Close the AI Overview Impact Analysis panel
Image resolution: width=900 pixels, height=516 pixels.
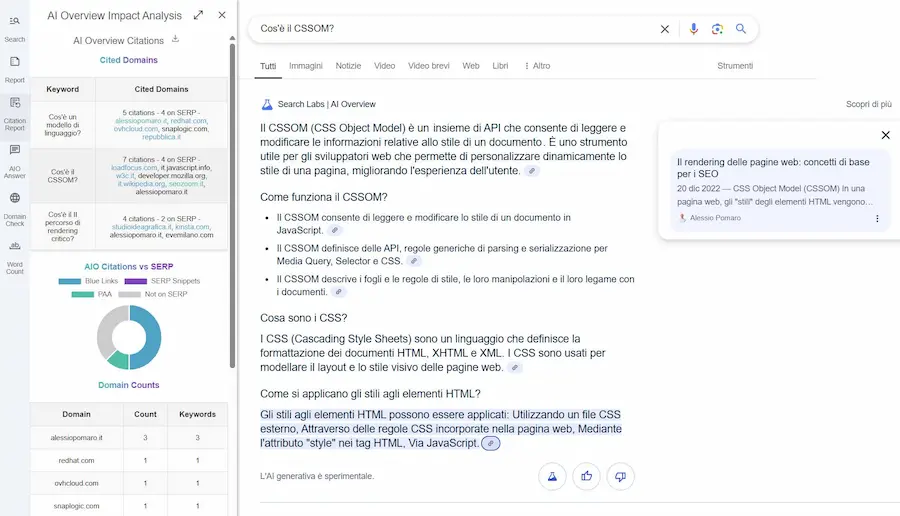[222, 15]
